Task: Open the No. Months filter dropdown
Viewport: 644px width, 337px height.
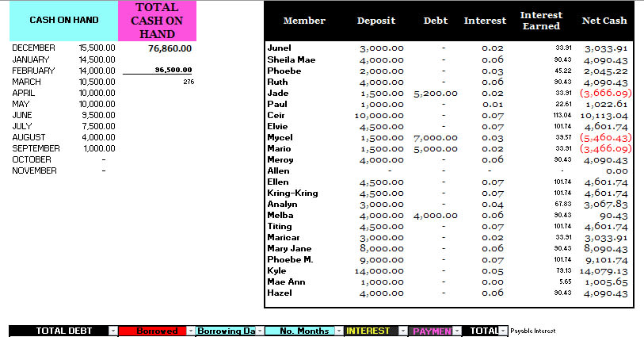Action: 339,331
